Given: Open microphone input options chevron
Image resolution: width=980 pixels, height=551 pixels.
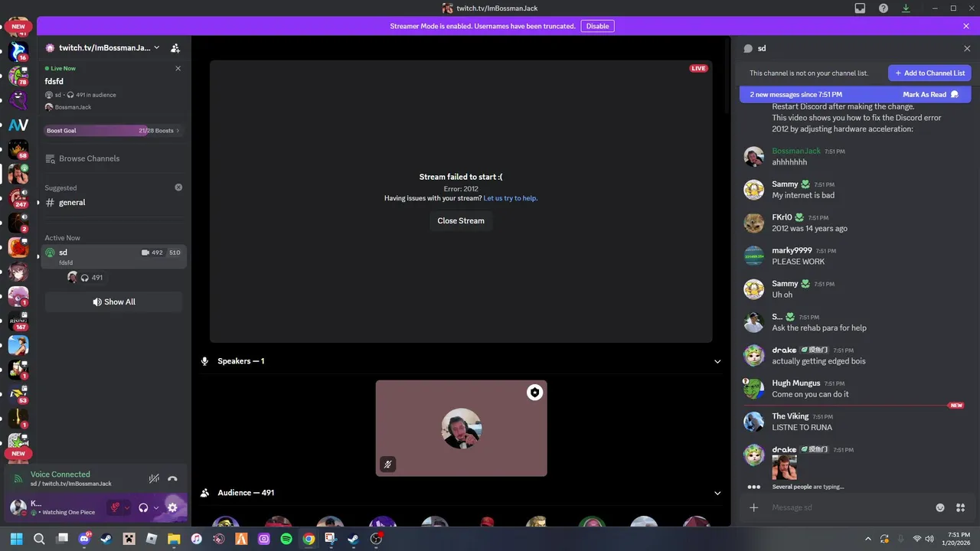Looking at the screenshot, I should [127, 507].
